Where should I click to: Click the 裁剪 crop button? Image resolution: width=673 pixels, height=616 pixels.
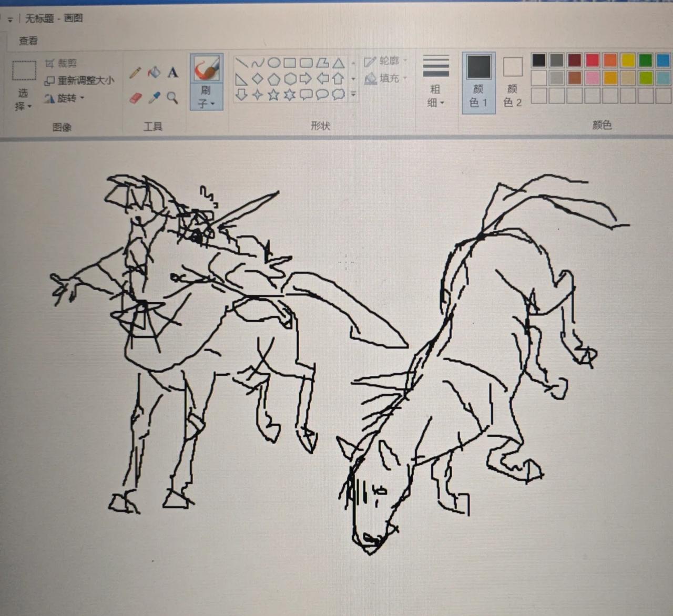[61, 64]
